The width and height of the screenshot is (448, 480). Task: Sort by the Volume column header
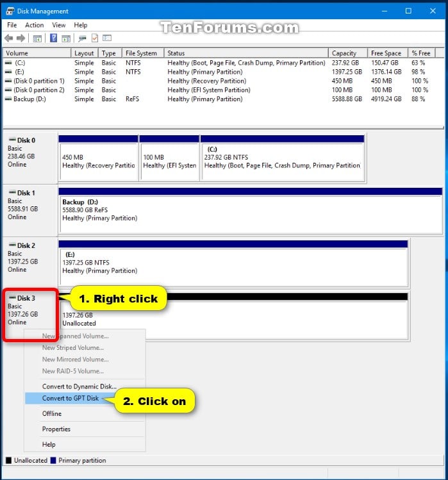pos(37,53)
